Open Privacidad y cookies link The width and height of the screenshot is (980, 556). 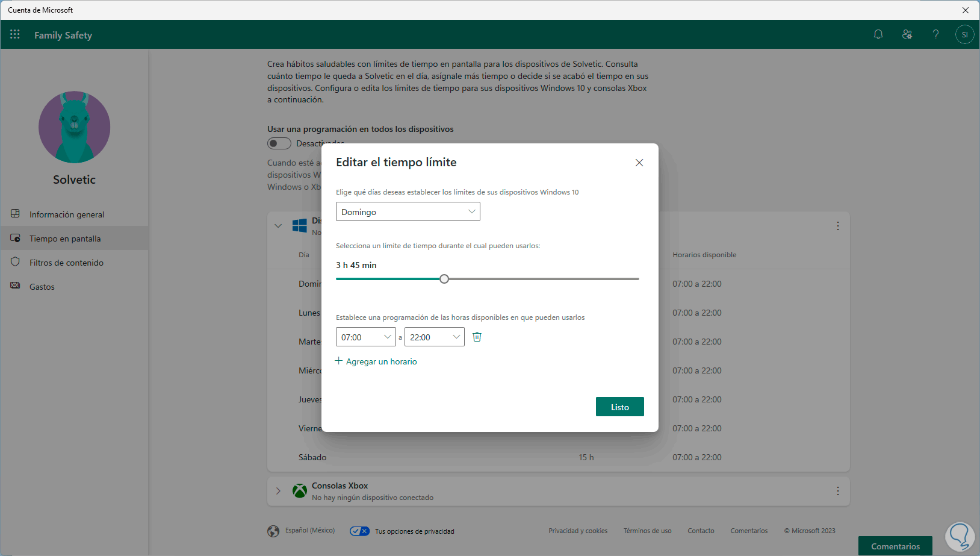tap(578, 531)
